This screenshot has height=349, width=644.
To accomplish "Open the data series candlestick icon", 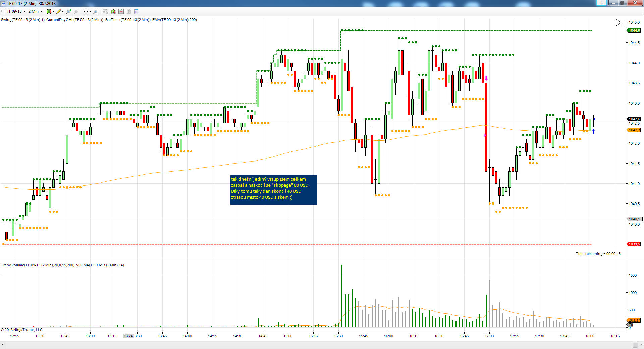I will pos(113,11).
